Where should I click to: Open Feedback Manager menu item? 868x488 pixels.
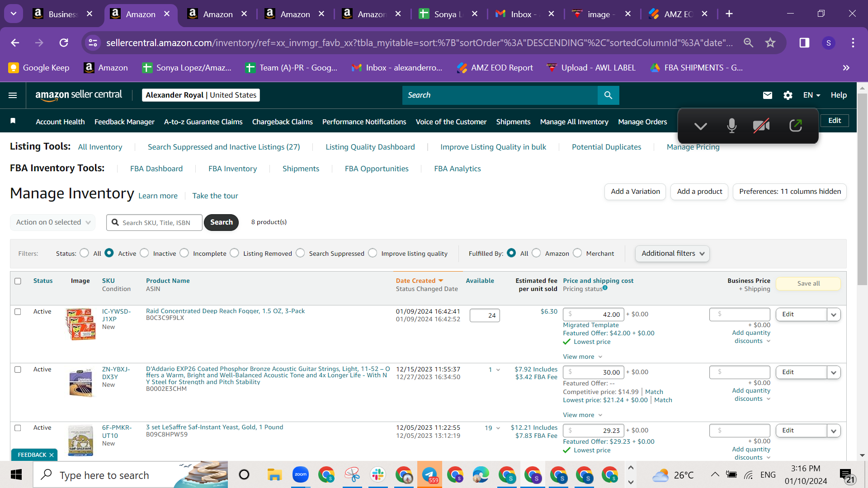[x=124, y=122]
